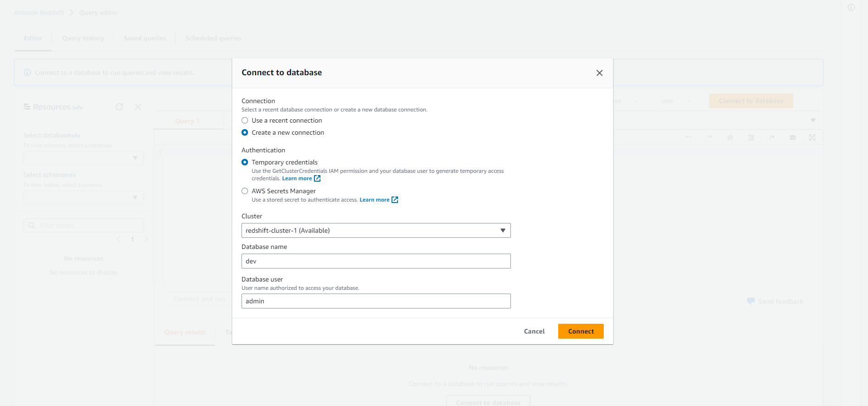Go to previous page of tables list

coord(118,239)
